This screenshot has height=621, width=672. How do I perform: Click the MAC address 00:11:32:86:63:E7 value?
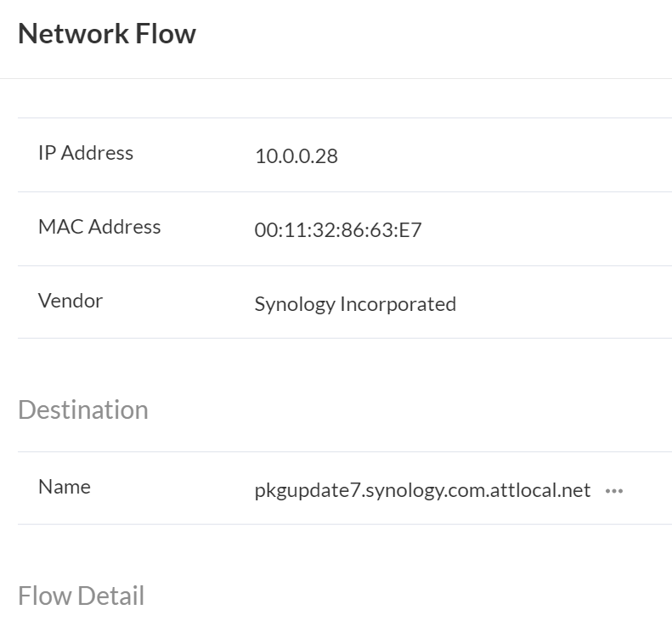click(x=337, y=230)
